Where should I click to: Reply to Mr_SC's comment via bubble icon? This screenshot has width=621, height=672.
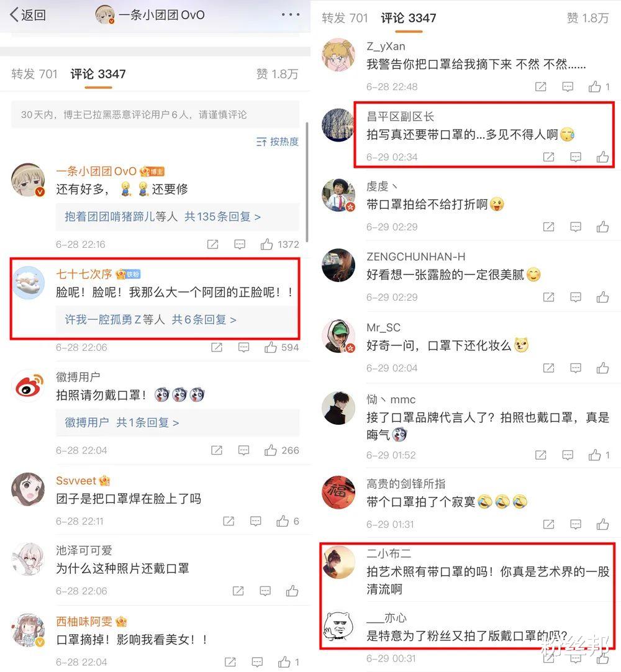[576, 368]
